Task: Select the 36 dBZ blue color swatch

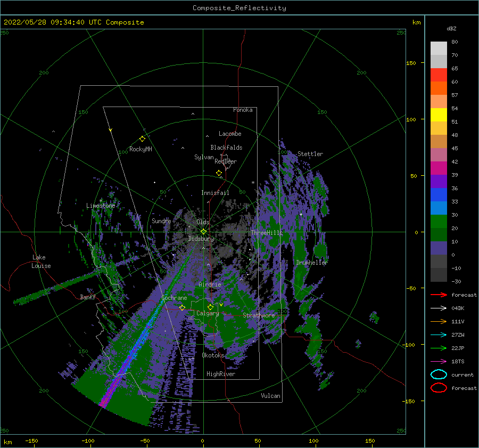Action: [x=439, y=194]
